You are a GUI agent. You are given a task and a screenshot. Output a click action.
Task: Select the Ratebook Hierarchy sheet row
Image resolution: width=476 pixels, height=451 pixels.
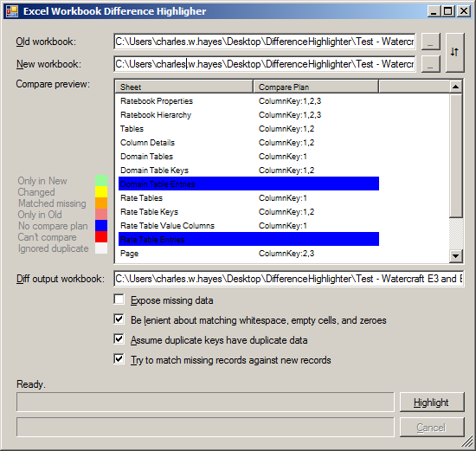(x=248, y=115)
